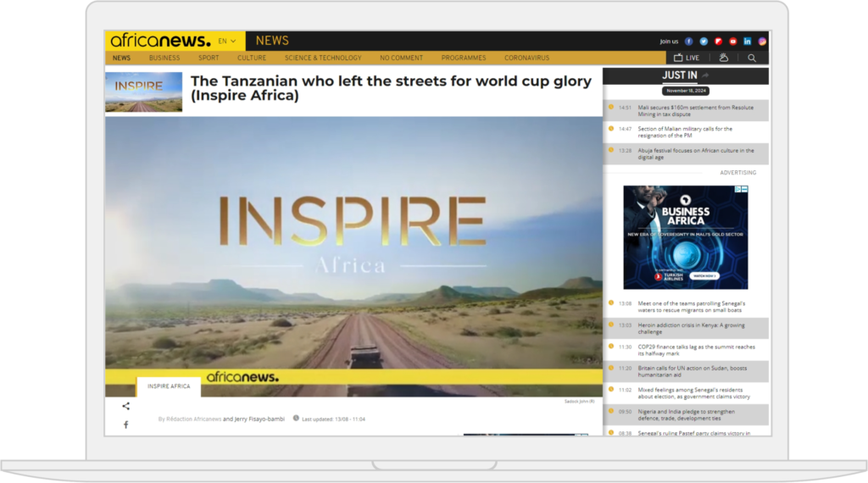Click the article headline about the Tanzanian
This screenshot has width=868, height=483.
[391, 88]
